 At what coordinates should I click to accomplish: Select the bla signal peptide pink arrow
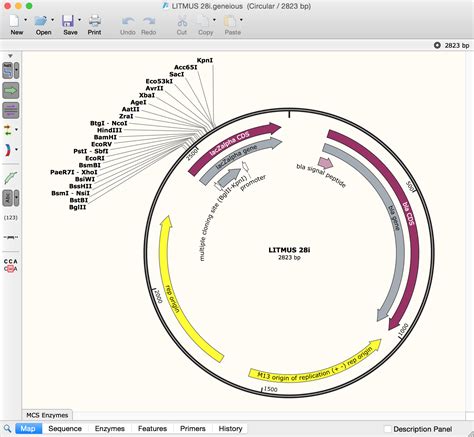click(325, 163)
